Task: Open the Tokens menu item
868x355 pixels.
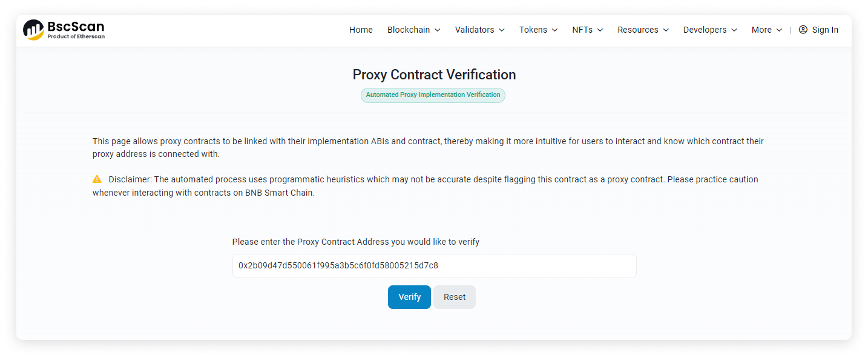Action: pyautogui.click(x=539, y=30)
